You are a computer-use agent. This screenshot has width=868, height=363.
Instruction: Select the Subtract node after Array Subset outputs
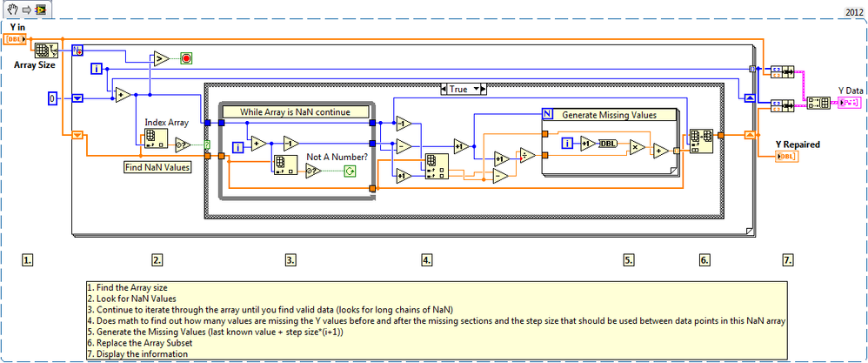(502, 176)
